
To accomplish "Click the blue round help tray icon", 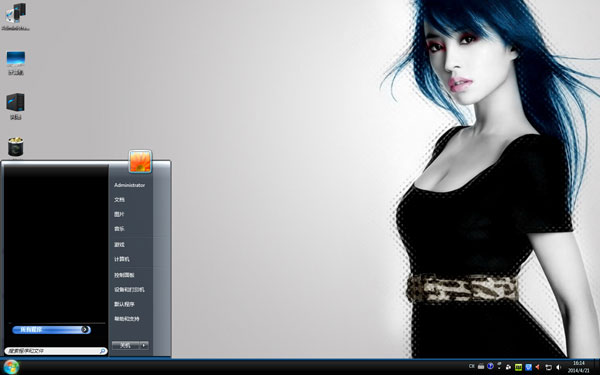I will (490, 366).
